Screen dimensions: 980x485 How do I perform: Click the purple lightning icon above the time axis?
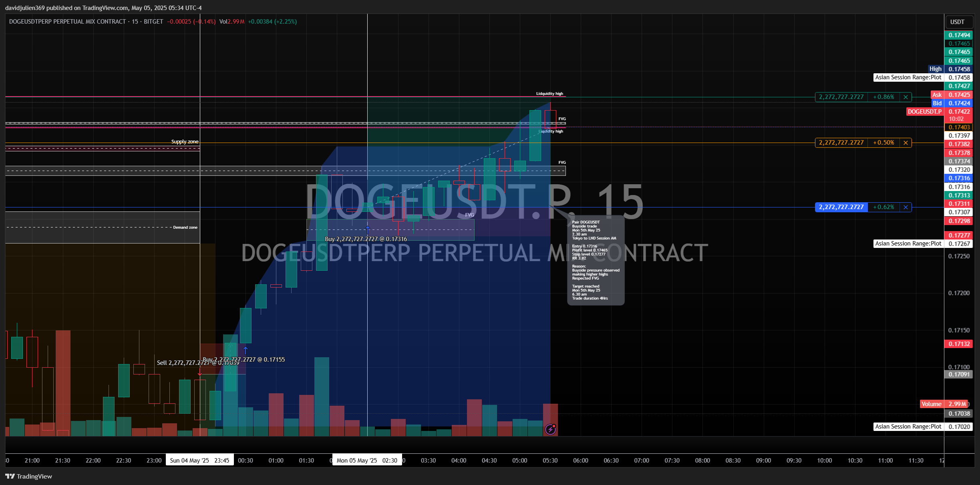(x=551, y=429)
